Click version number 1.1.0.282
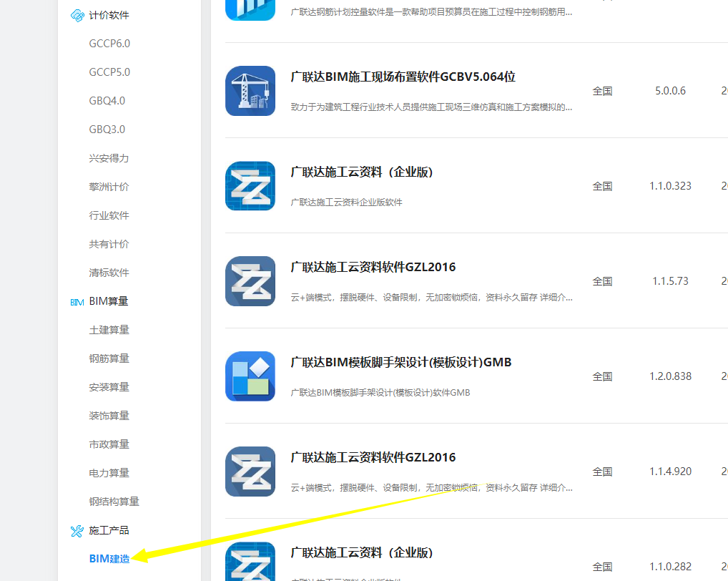The width and height of the screenshot is (728, 581). (x=670, y=567)
